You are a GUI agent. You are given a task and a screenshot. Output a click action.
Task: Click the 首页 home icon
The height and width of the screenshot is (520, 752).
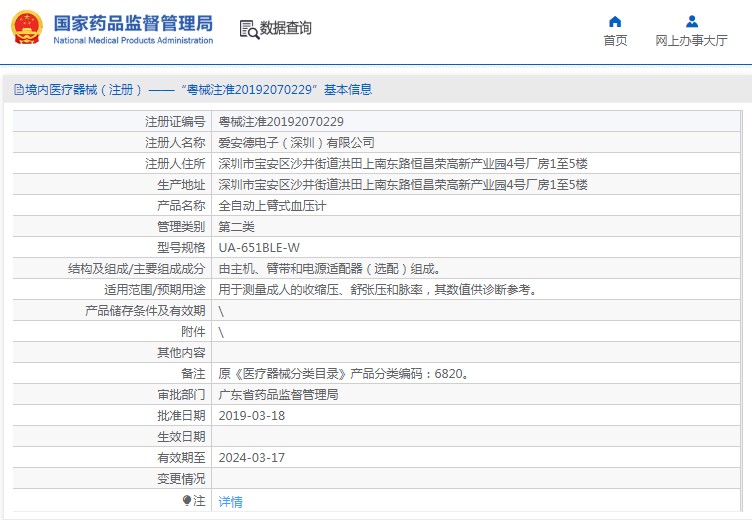click(615, 22)
